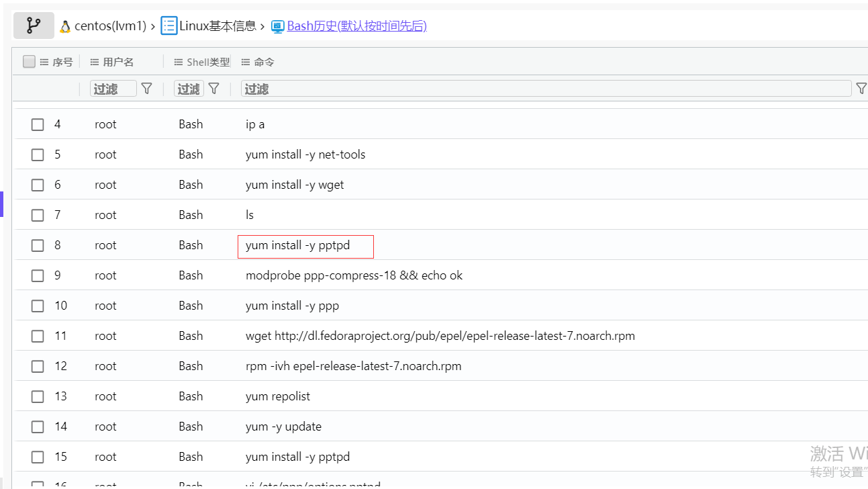Click 'root' user in row 13
868x489 pixels.
[105, 396]
